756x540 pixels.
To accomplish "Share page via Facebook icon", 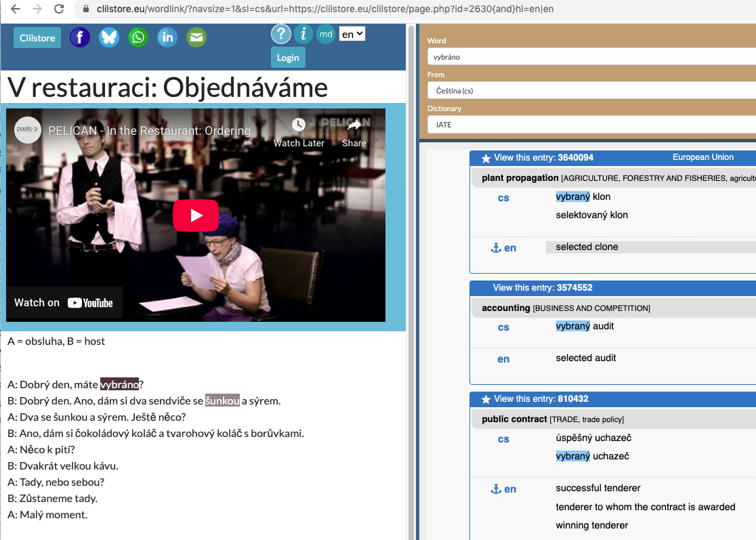I will (79, 37).
